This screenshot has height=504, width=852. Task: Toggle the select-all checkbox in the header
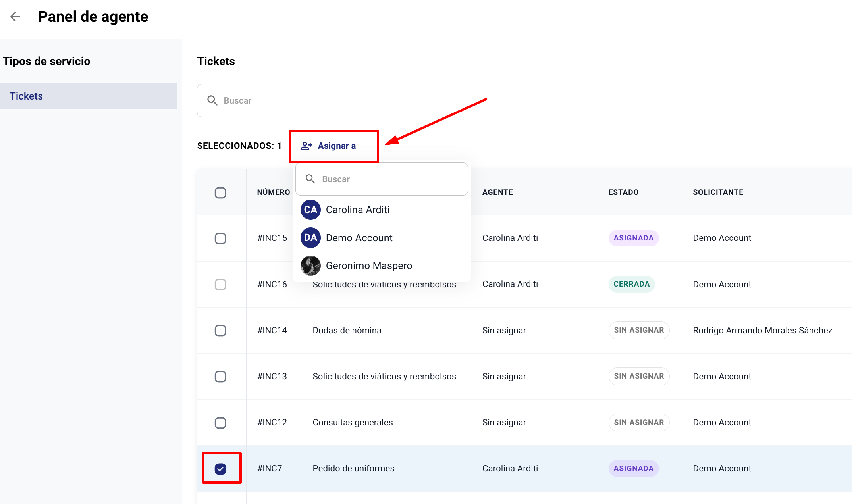(220, 193)
